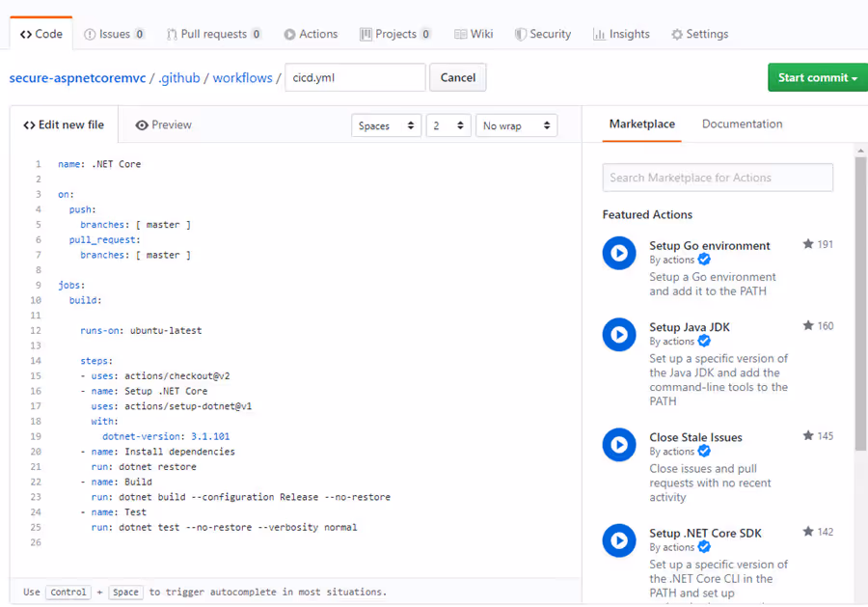Click verified badge under Setup Go environment
Viewport: 868px width, 607px height.
pos(704,260)
